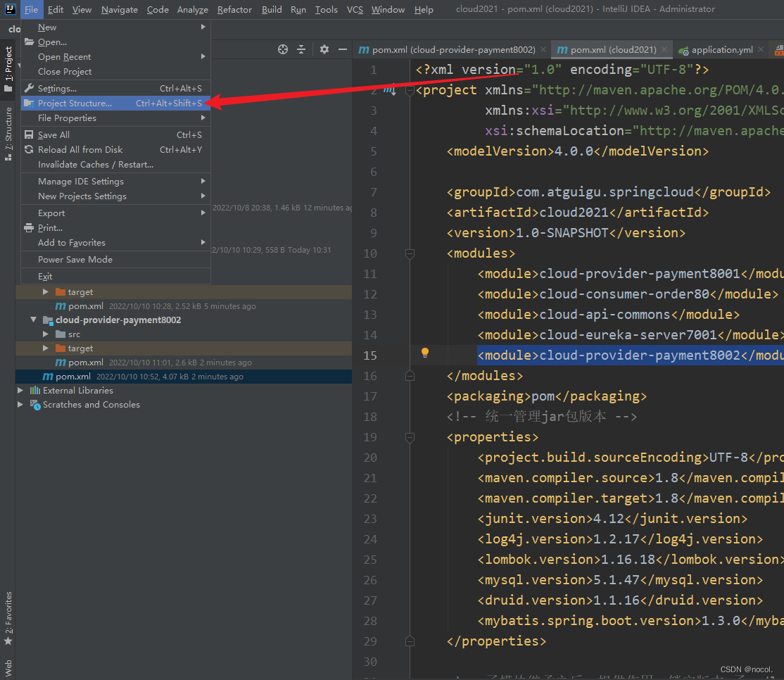Hide the Project tool window
The width and height of the screenshot is (784, 680).
click(343, 49)
